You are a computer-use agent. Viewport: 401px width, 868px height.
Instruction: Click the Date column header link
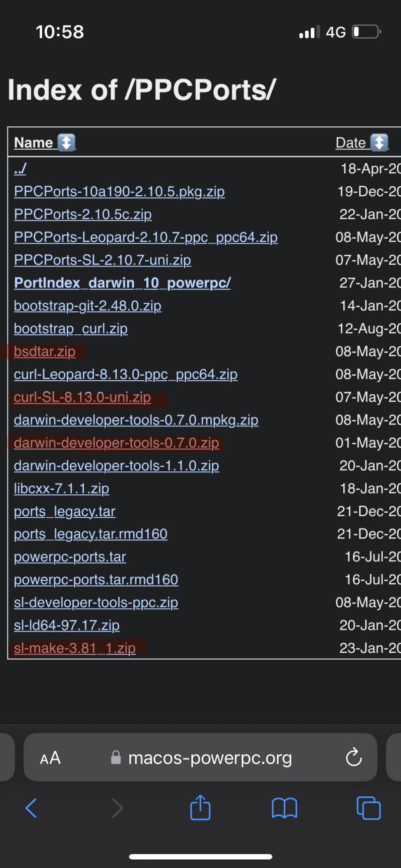click(351, 142)
